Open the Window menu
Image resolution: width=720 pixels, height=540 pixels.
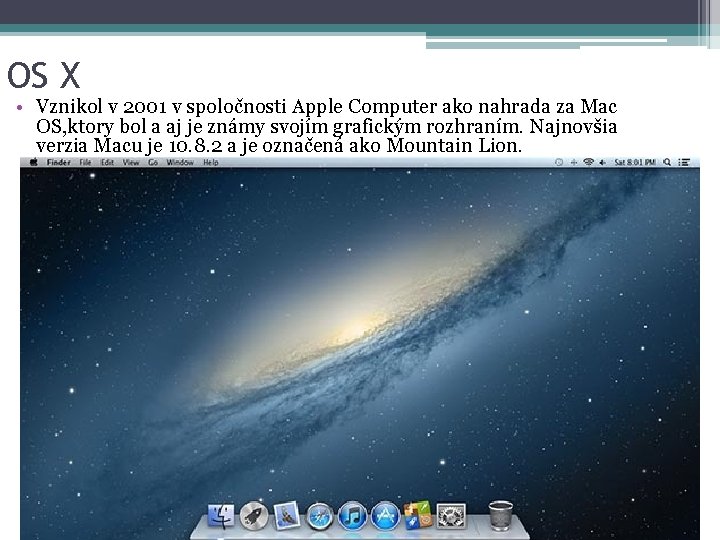click(180, 162)
